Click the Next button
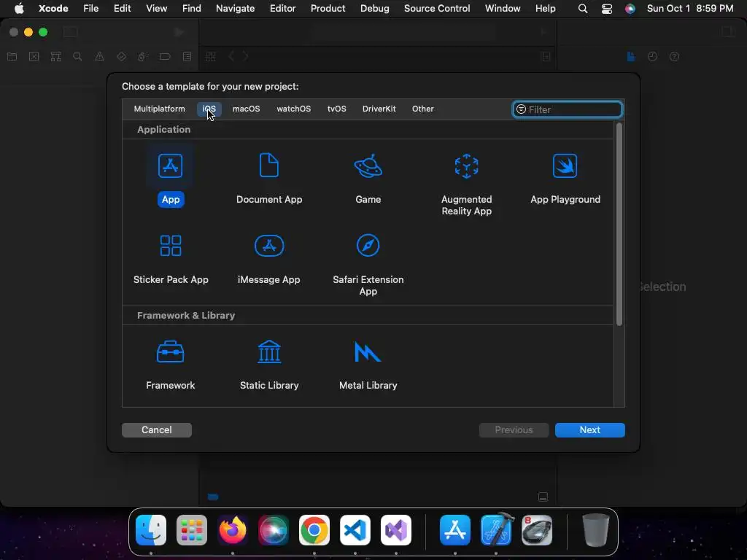The height and width of the screenshot is (560, 747). click(589, 429)
